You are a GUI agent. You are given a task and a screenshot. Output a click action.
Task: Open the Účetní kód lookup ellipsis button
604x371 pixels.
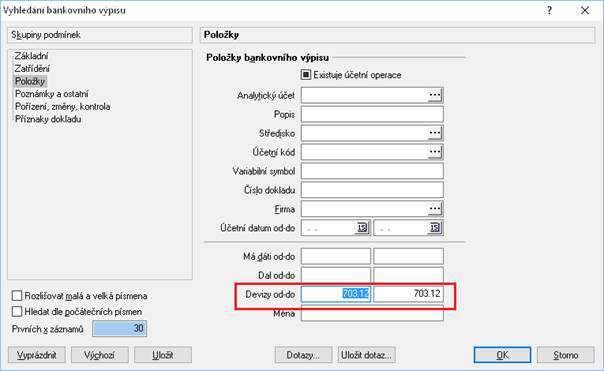[435, 152]
